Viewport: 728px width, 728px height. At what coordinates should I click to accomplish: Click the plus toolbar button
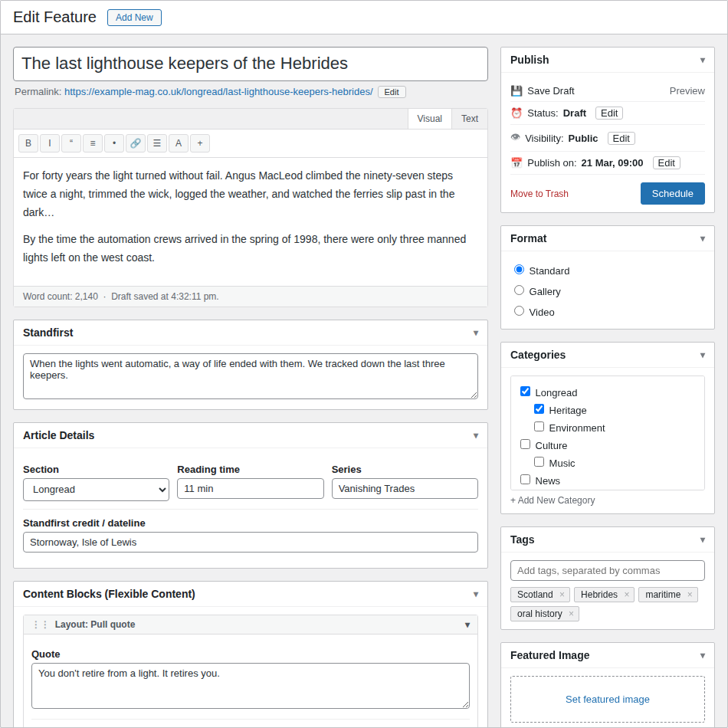point(200,143)
